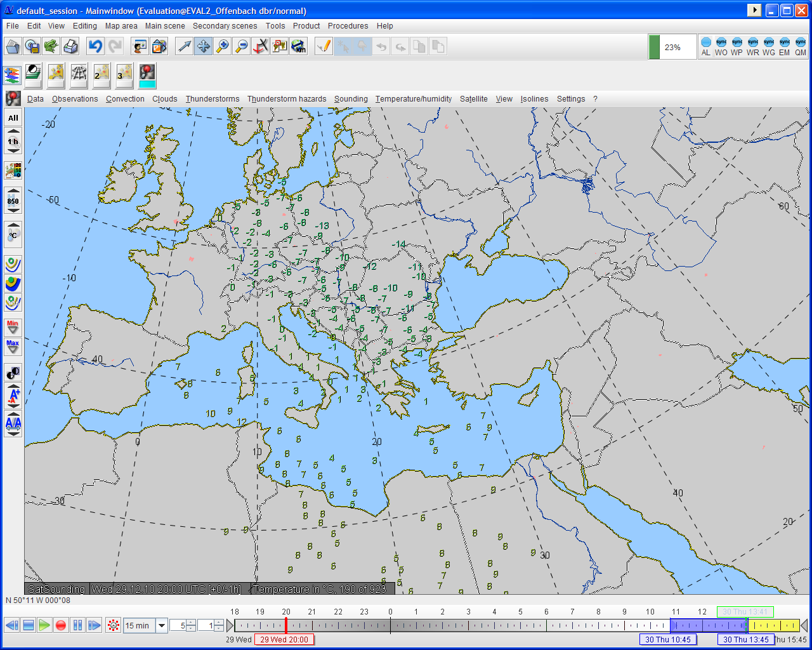
Task: Open the Procedures menu
Action: click(348, 26)
